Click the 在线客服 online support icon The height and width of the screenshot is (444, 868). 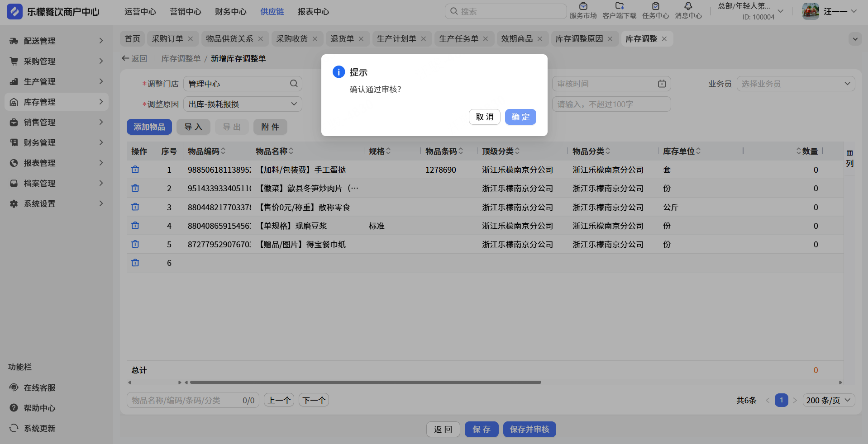coord(14,387)
